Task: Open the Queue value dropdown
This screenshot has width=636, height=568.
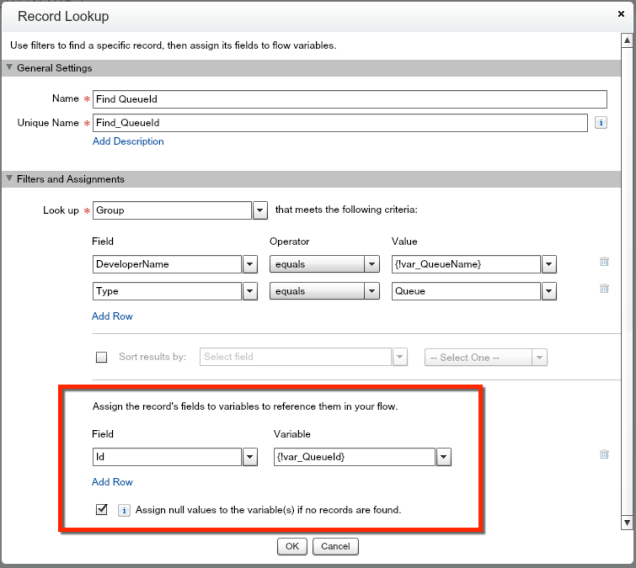Action: [x=548, y=291]
